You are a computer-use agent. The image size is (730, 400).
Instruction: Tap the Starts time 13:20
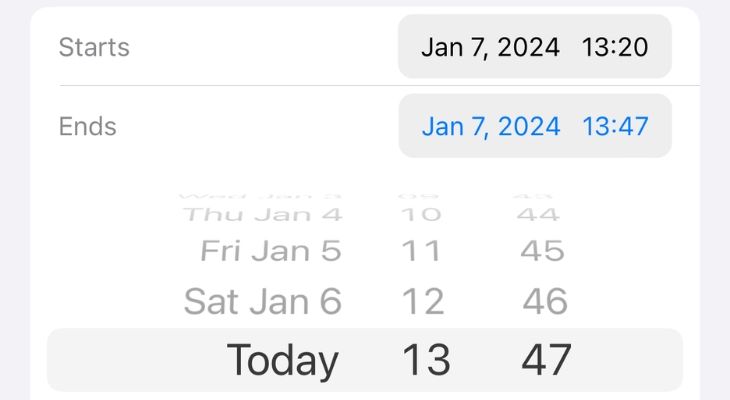coord(615,47)
